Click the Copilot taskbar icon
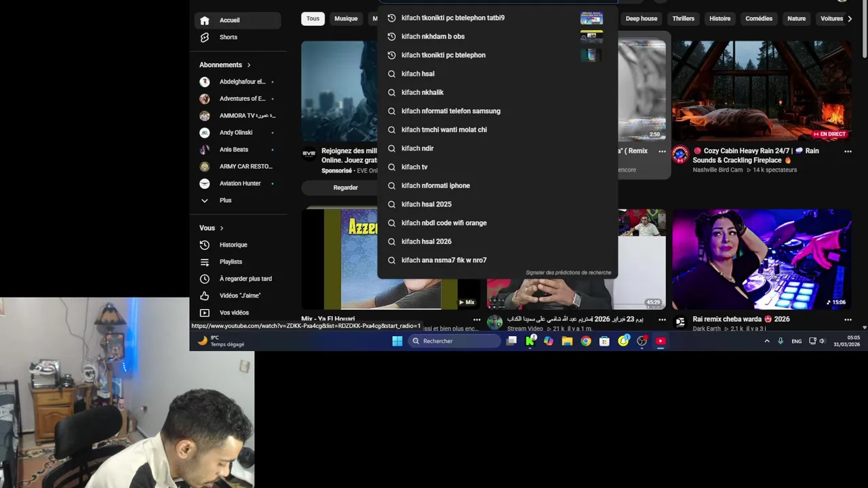The image size is (868, 488). (549, 341)
